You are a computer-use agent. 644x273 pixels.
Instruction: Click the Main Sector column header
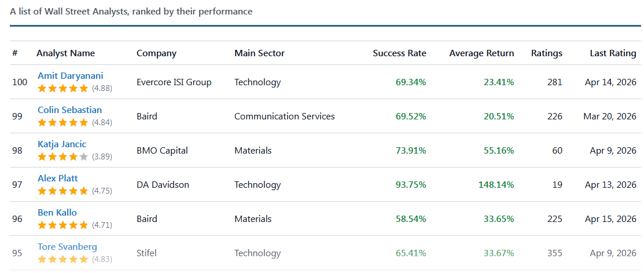[x=259, y=53]
